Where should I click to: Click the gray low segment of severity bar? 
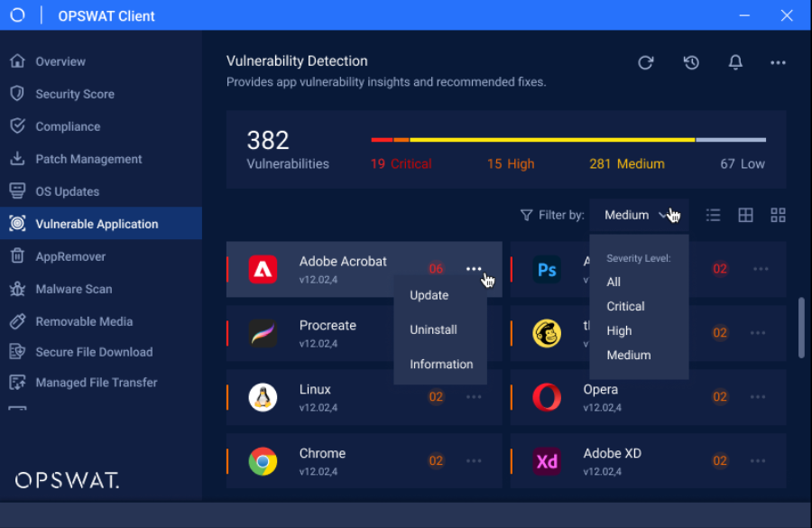coord(731,139)
